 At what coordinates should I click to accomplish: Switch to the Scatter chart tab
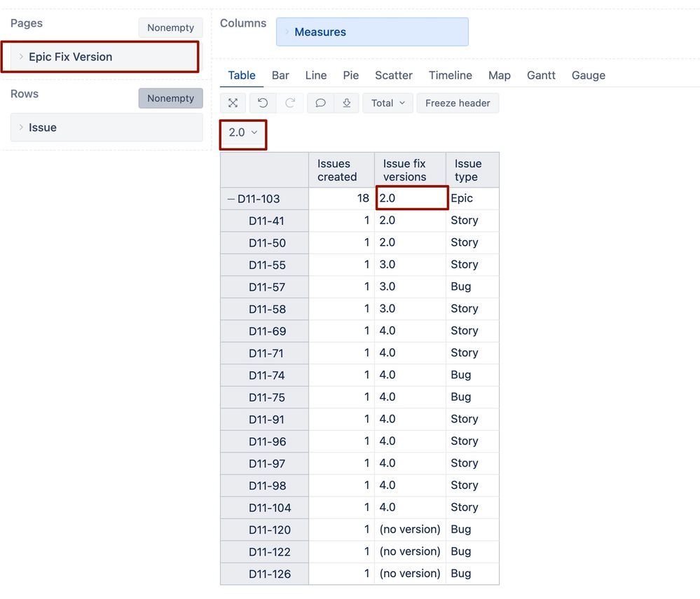[x=394, y=76]
